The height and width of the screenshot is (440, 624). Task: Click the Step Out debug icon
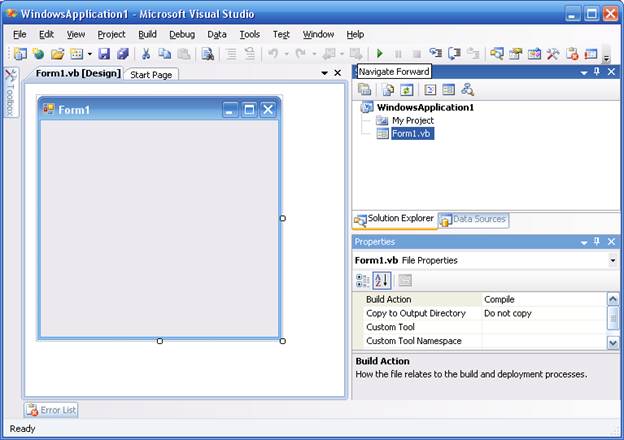point(473,53)
